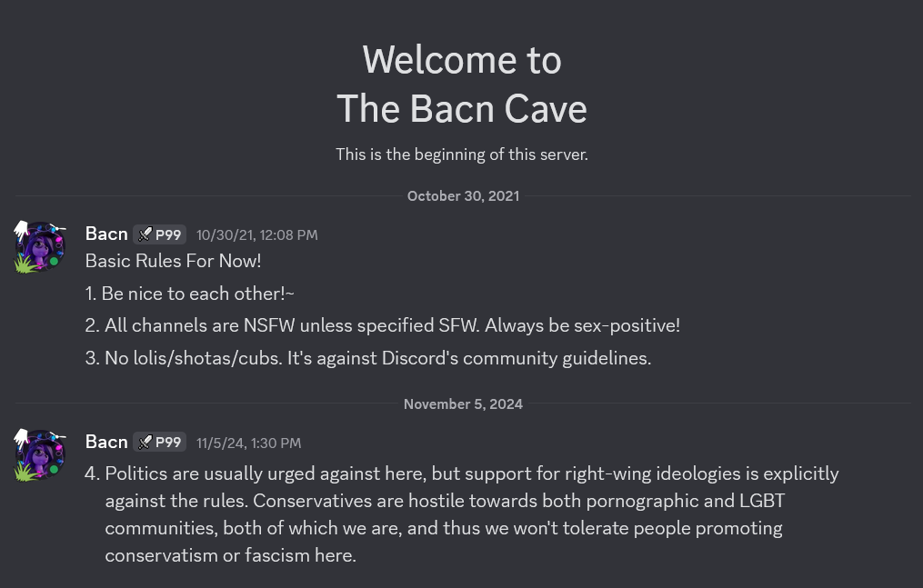923x588 pixels.
Task: Open Bacn's avatar on the 10/30/21 message
Action: (39, 247)
